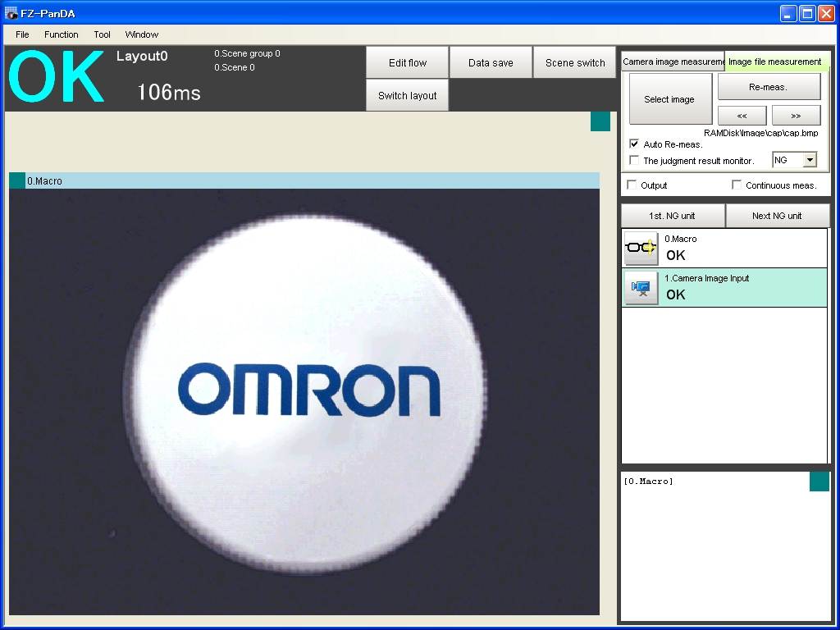Viewport: 840px width, 630px height.
Task: Click the Camera Image Input unit icon
Action: (x=641, y=288)
